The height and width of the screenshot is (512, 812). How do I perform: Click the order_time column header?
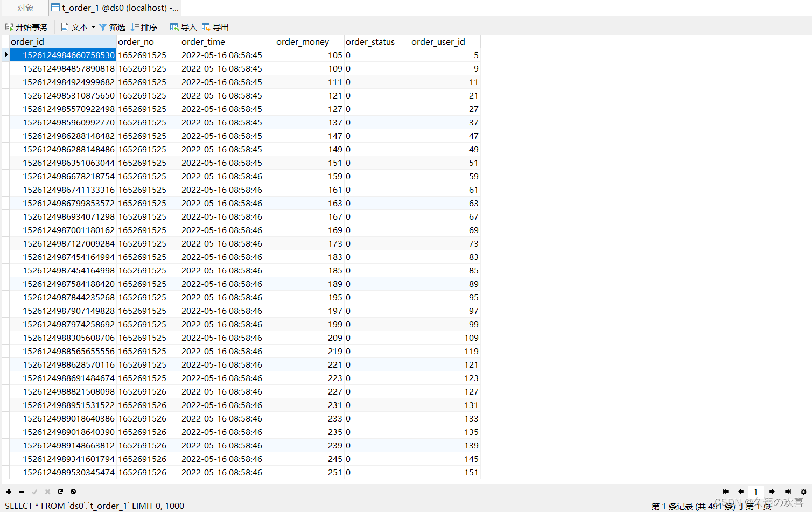click(227, 41)
